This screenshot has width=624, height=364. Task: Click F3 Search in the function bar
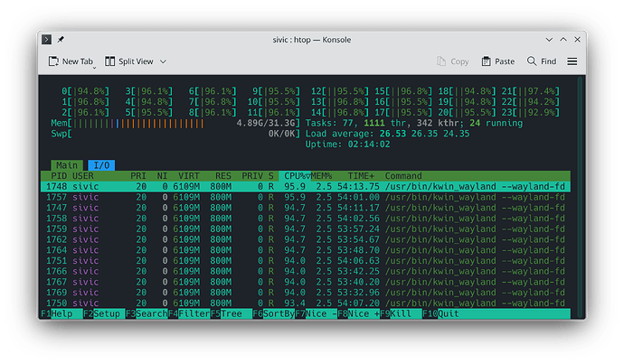point(147,313)
